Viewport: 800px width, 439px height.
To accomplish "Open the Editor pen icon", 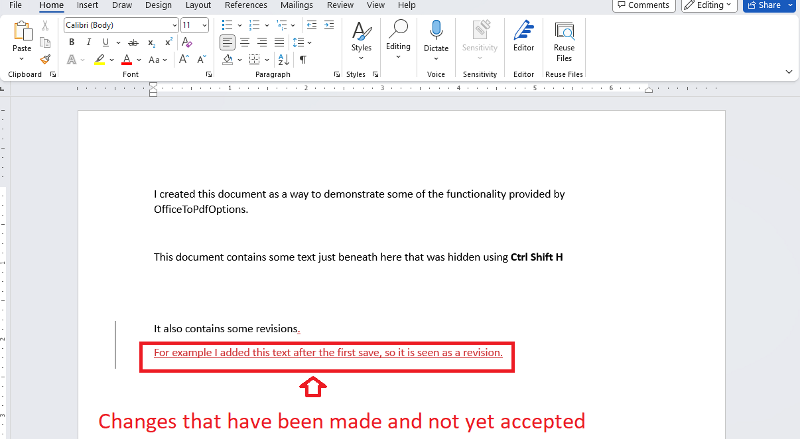I will pos(523,30).
